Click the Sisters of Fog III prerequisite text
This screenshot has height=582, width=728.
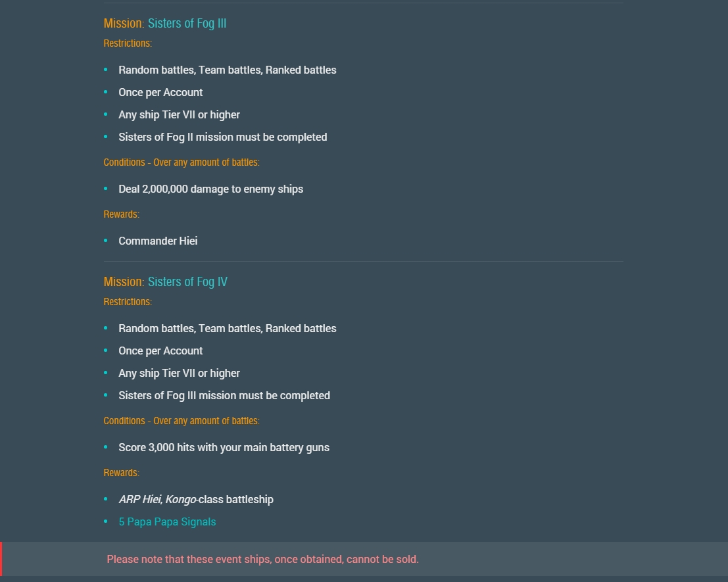click(x=224, y=395)
